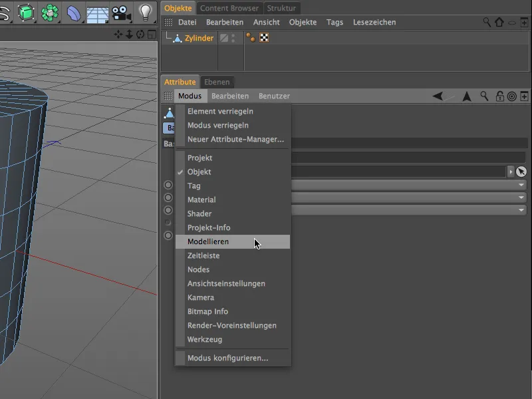Select Ansichtseinstellungen mode
The height and width of the screenshot is (399, 532).
pos(233,283)
